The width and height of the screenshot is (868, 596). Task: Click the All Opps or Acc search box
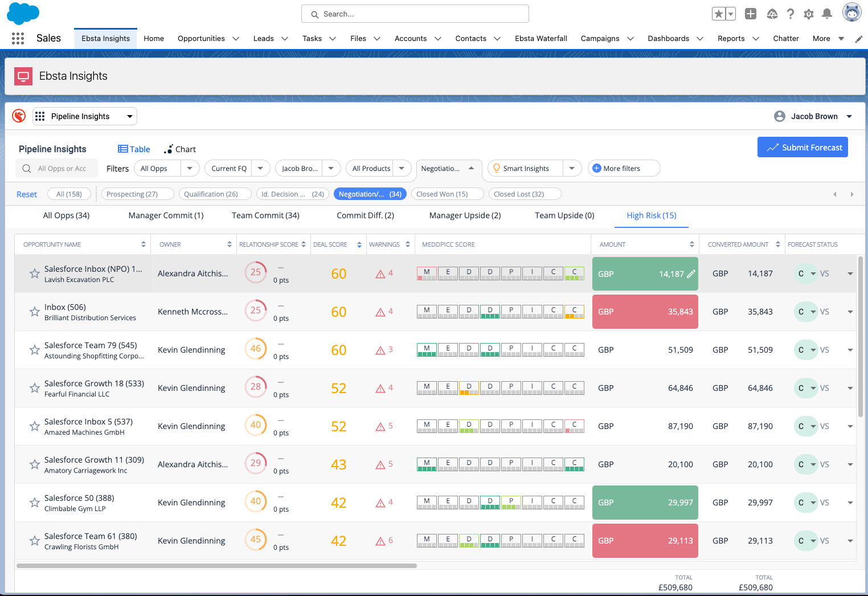pyautogui.click(x=56, y=168)
